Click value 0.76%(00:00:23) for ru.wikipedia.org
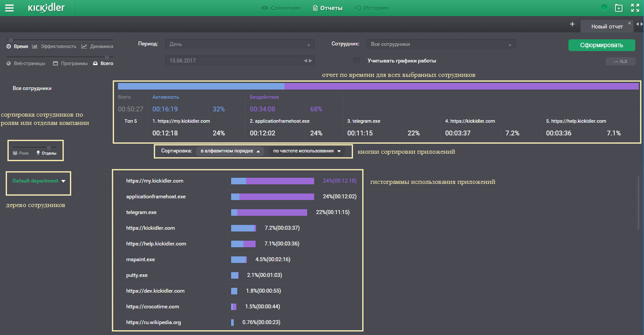The width and height of the screenshot is (644, 335). coord(261,322)
